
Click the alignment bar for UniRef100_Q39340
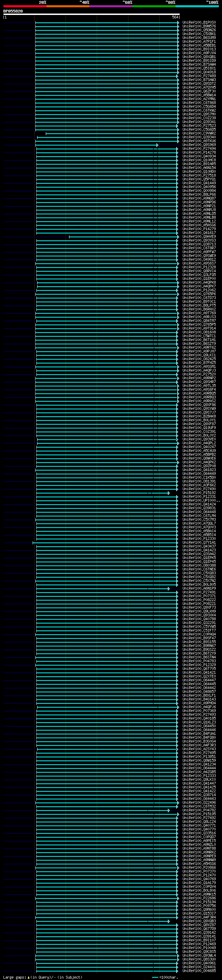[108, 137]
